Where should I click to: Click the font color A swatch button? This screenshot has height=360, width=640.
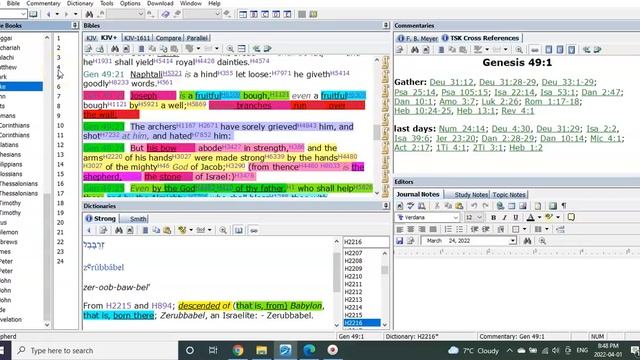pos(530,217)
